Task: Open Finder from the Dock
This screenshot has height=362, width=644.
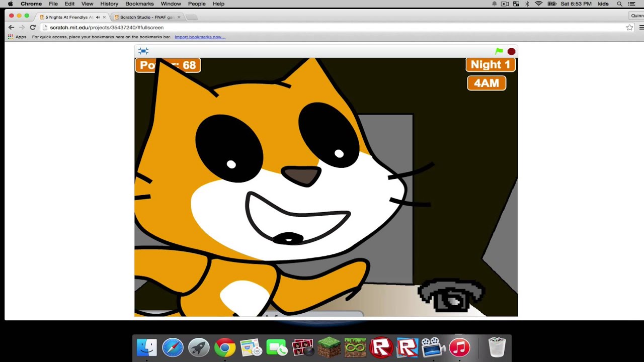Action: [x=147, y=347]
